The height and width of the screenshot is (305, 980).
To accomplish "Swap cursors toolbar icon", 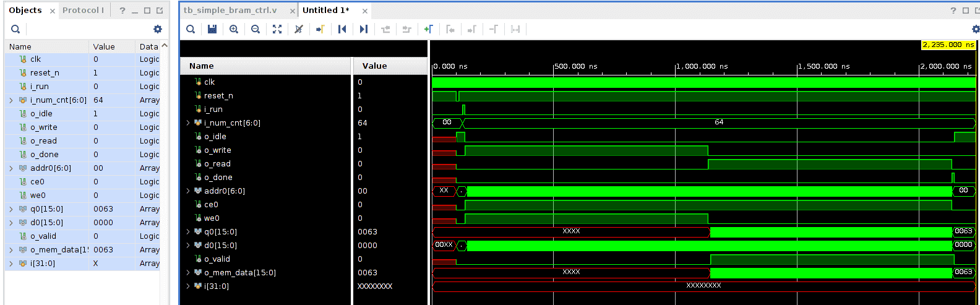I will 494,29.
